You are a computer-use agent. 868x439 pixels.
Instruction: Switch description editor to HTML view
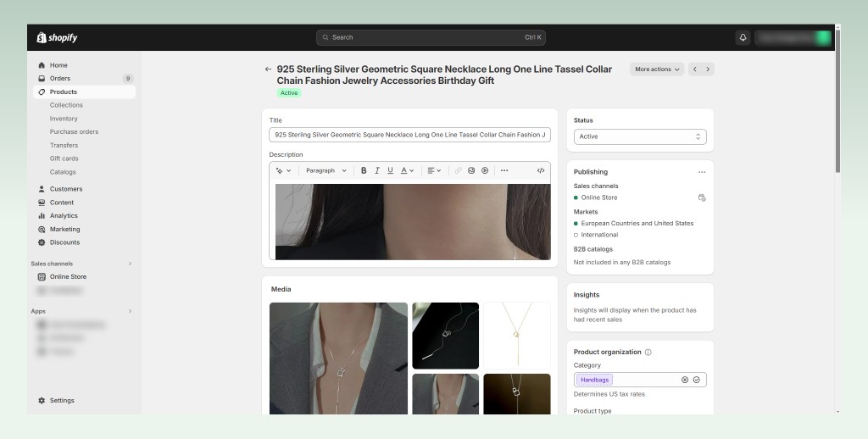click(x=541, y=170)
